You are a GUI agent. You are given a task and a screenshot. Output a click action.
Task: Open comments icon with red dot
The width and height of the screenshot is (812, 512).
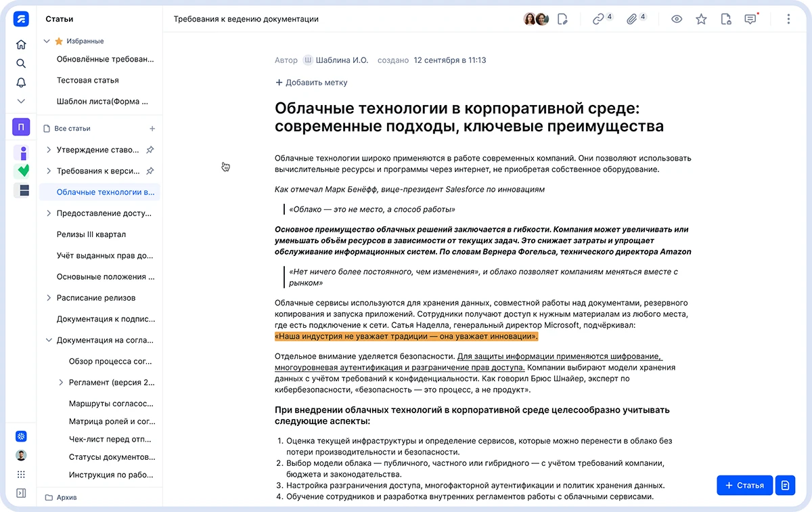750,19
